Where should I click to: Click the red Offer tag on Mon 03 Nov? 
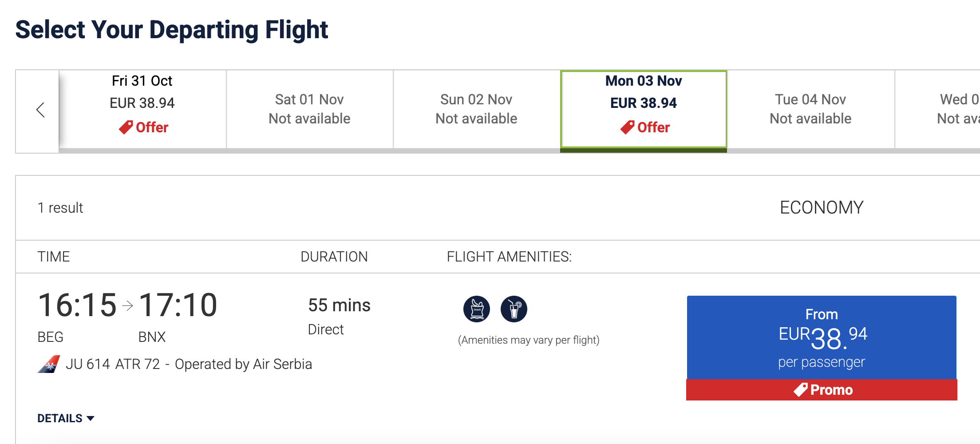pos(645,127)
